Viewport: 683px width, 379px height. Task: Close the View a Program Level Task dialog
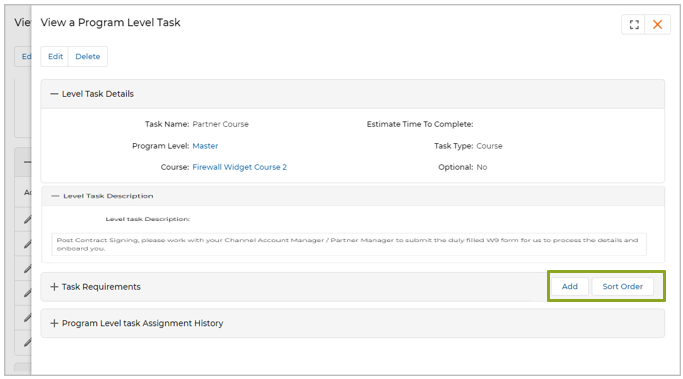(x=657, y=24)
